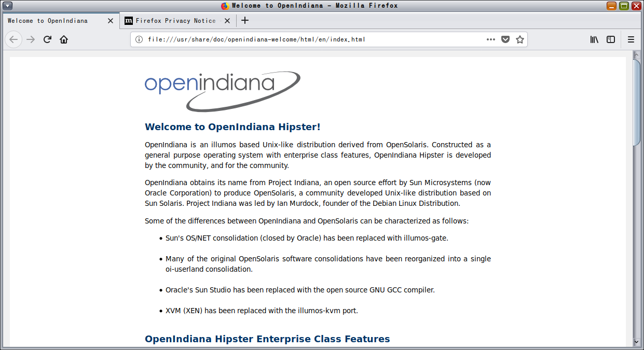Close the Firefox window
The width and height of the screenshot is (644, 350).
point(636,6)
